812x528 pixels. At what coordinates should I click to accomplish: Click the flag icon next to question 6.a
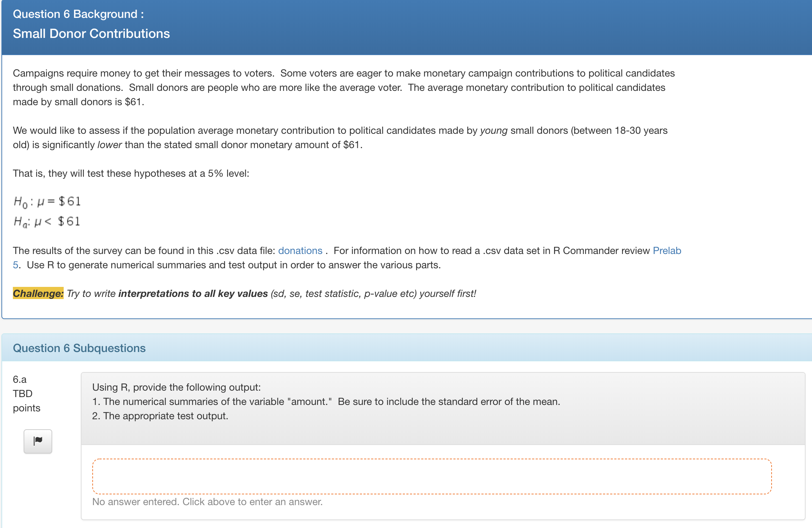[38, 441]
